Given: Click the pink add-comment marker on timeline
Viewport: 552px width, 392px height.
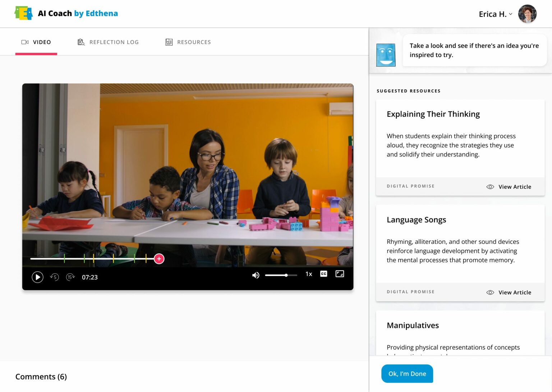Looking at the screenshot, I should pos(159,259).
